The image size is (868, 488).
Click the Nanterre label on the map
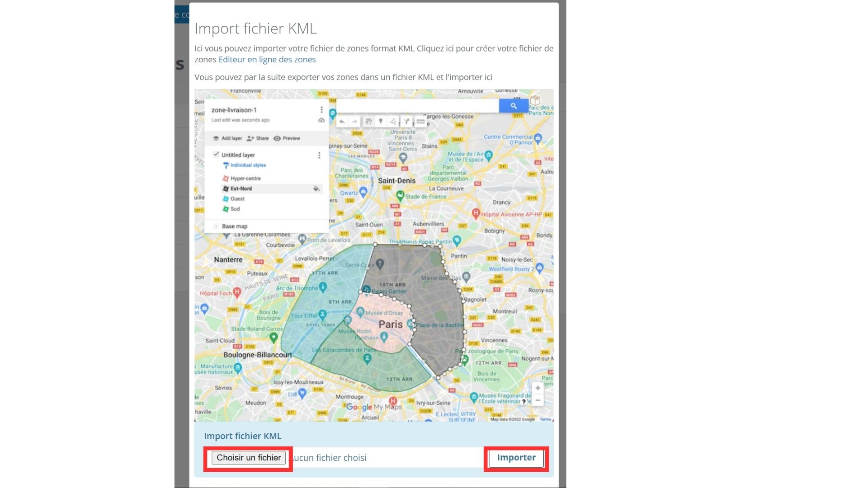pyautogui.click(x=228, y=260)
